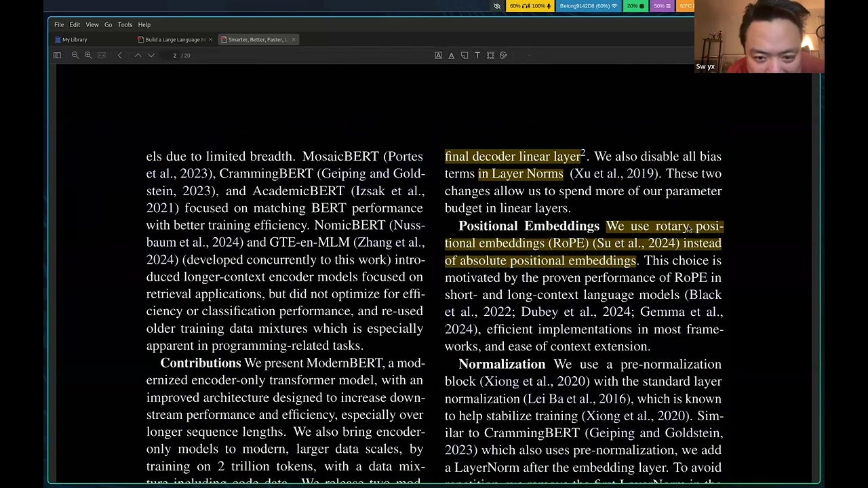Click the highlighted 'in Layer Norms' annotation
This screenshot has height=488, width=868.
(x=521, y=174)
